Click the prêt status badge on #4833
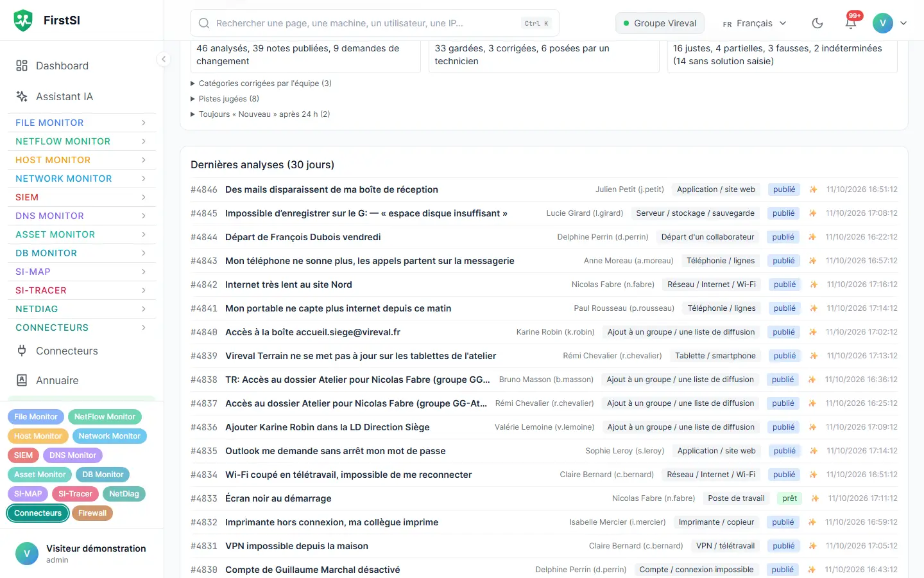 [790, 498]
